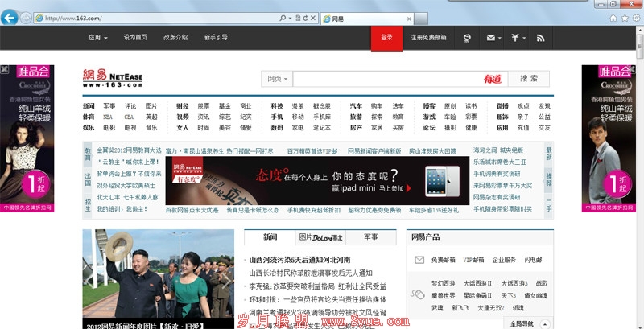The image size is (644, 329).
Task: Click the red 登录 button
Action: pyautogui.click(x=386, y=38)
